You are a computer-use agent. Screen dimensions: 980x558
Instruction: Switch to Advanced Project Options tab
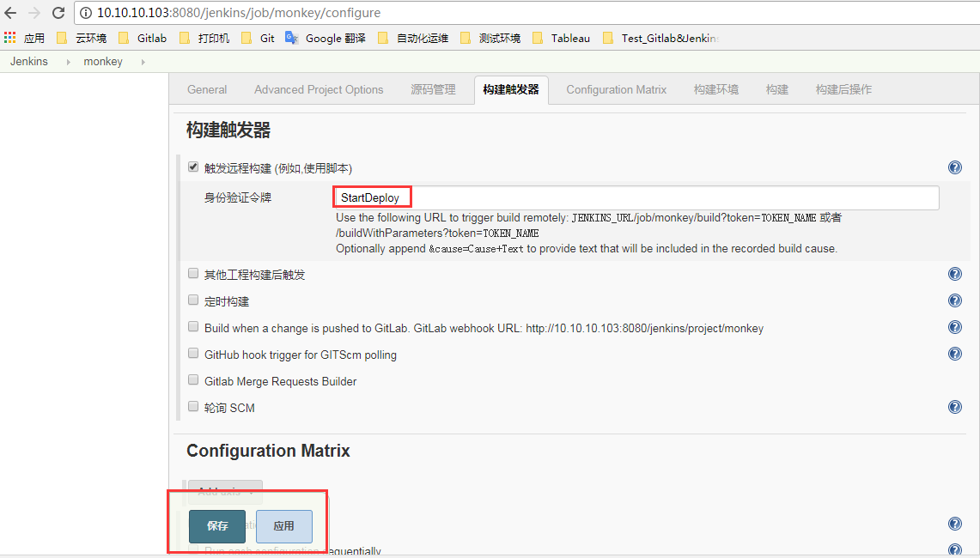[x=319, y=89]
